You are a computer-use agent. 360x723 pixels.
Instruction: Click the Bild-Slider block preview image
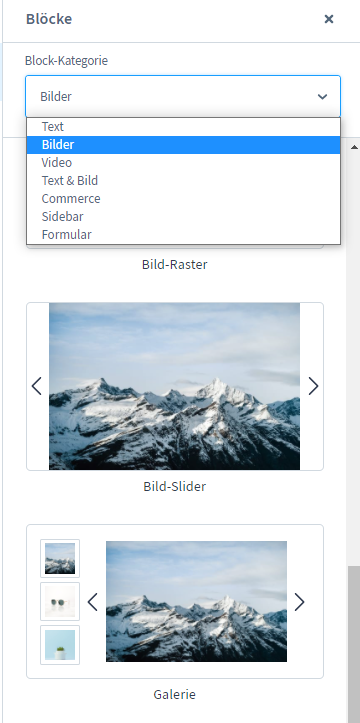(x=174, y=386)
